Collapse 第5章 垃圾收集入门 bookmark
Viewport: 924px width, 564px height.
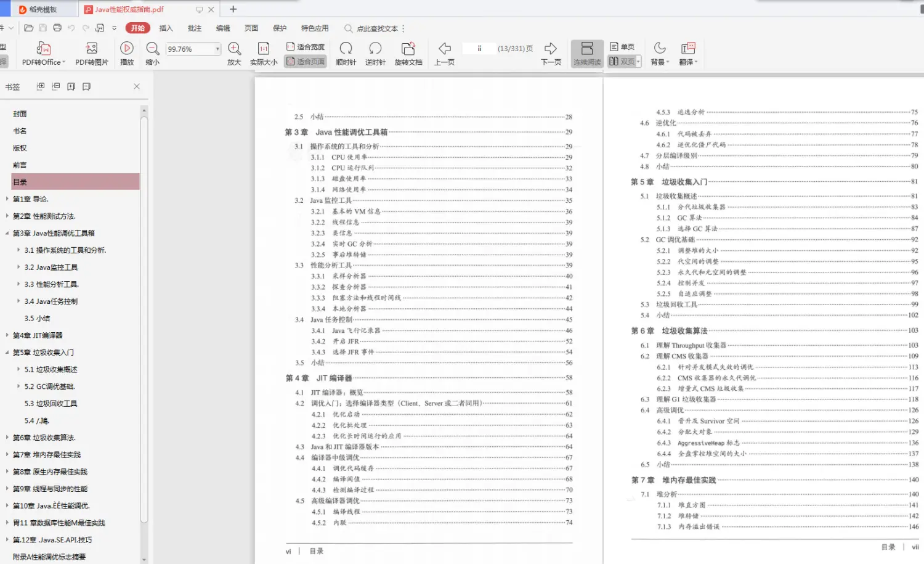coord(7,353)
